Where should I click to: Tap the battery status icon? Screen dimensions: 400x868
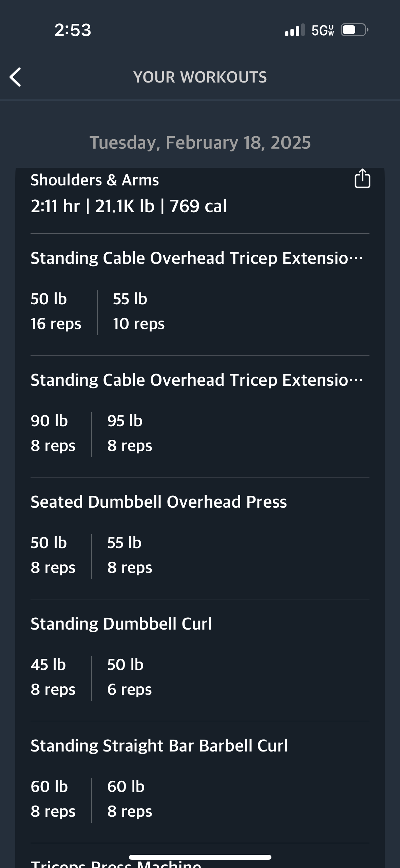point(354,30)
